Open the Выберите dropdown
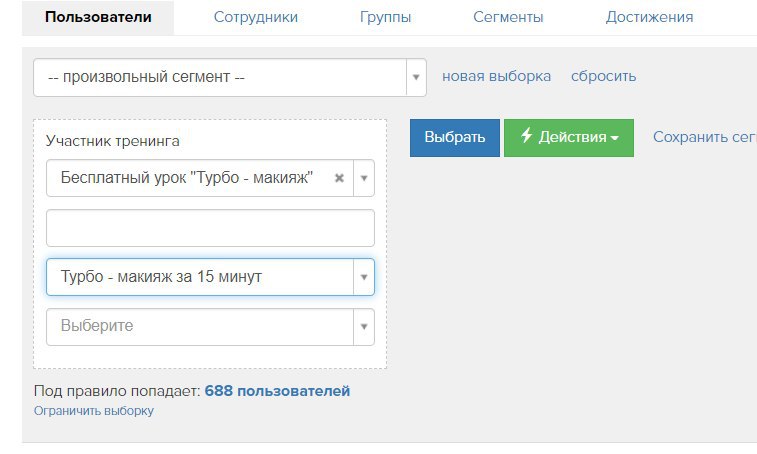This screenshot has width=757, height=454. pyautogui.click(x=210, y=327)
